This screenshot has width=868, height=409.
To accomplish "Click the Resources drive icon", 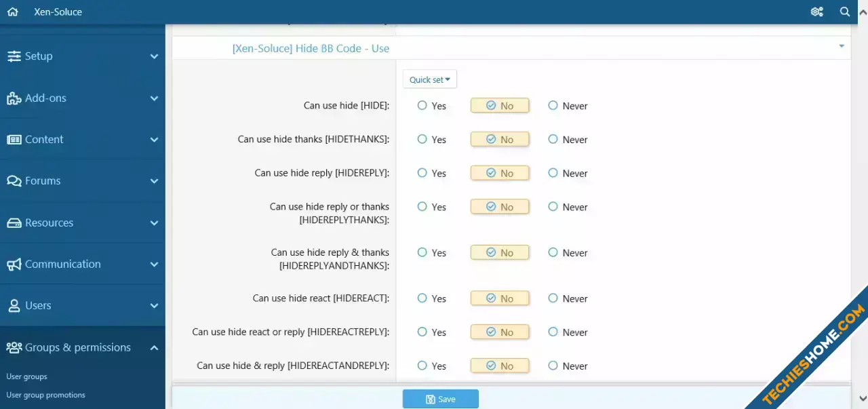I will point(14,223).
